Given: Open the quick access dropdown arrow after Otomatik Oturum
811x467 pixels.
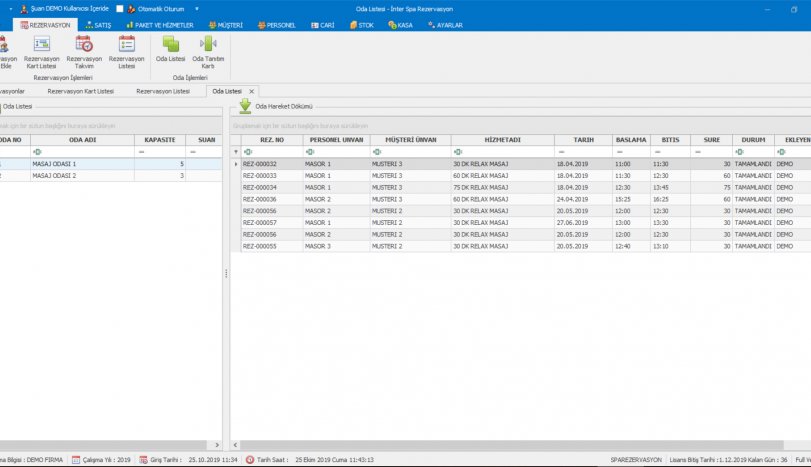Looking at the screenshot, I should tap(197, 9).
